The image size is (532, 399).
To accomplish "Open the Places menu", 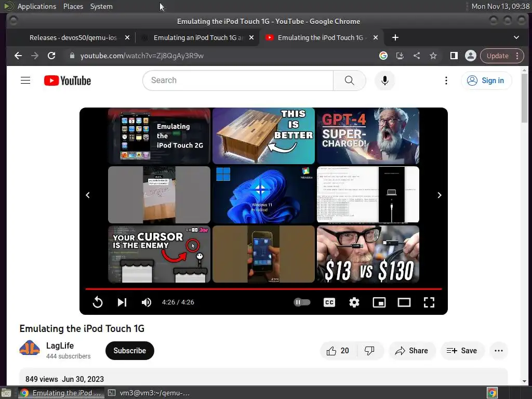I will (73, 6).
